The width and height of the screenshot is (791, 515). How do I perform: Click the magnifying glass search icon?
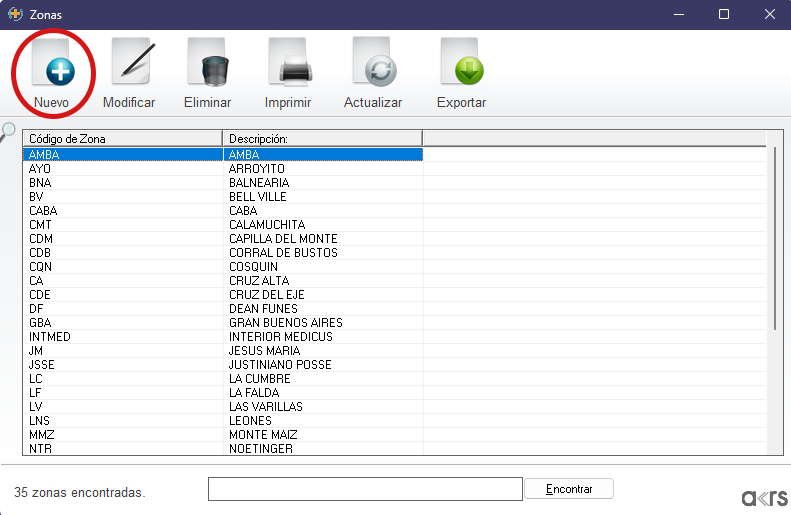coord(7,131)
